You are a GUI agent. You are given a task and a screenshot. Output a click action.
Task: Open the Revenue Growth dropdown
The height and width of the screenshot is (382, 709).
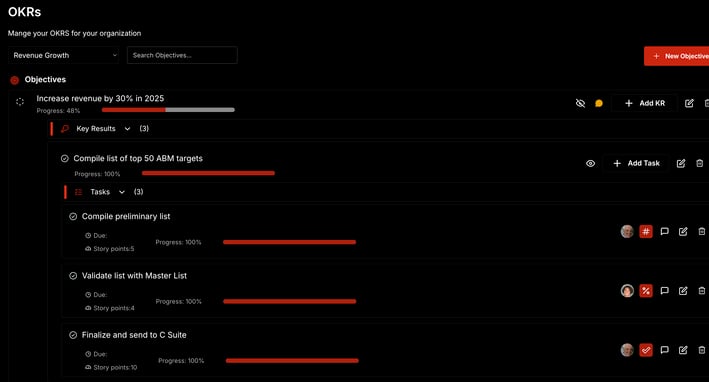64,55
